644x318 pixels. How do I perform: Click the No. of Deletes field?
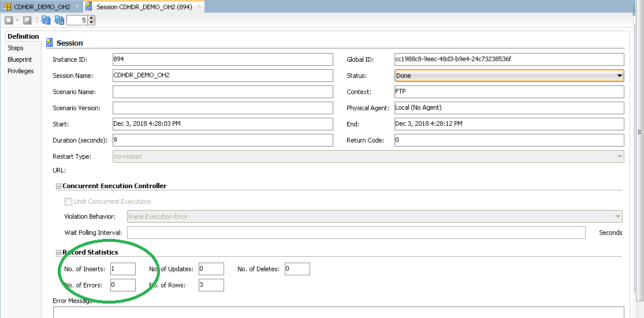297,269
